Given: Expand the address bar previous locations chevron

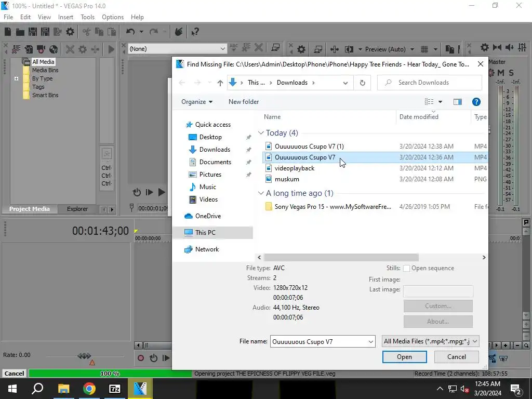Looking at the screenshot, I should [345, 83].
